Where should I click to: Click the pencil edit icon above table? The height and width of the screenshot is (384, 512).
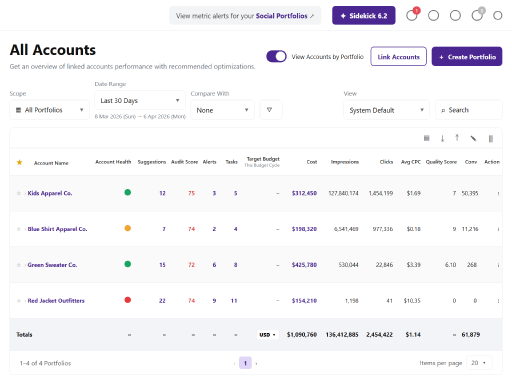tap(473, 138)
